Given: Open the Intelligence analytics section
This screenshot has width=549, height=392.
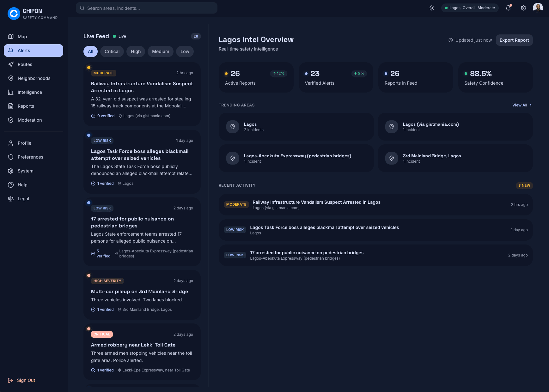Looking at the screenshot, I should tap(30, 92).
